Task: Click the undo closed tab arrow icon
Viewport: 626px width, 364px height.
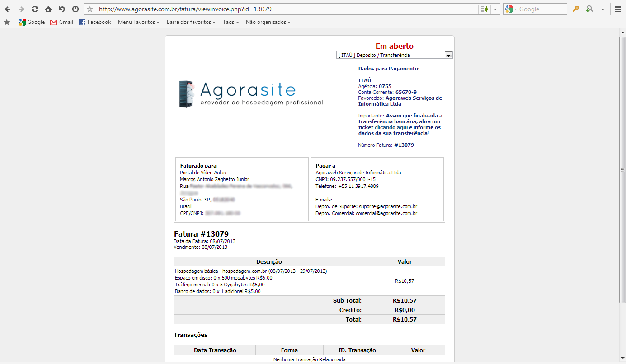Action: [62, 9]
